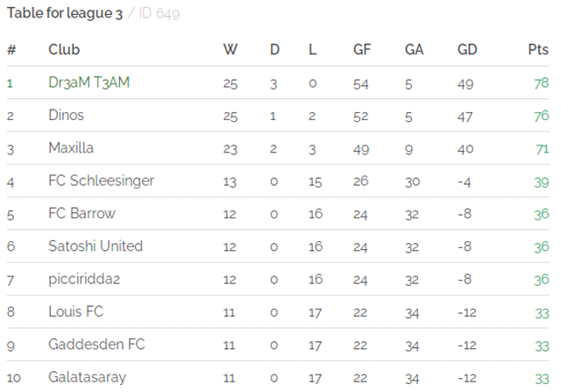
Task: Click the Pts column header
Action: point(538,49)
